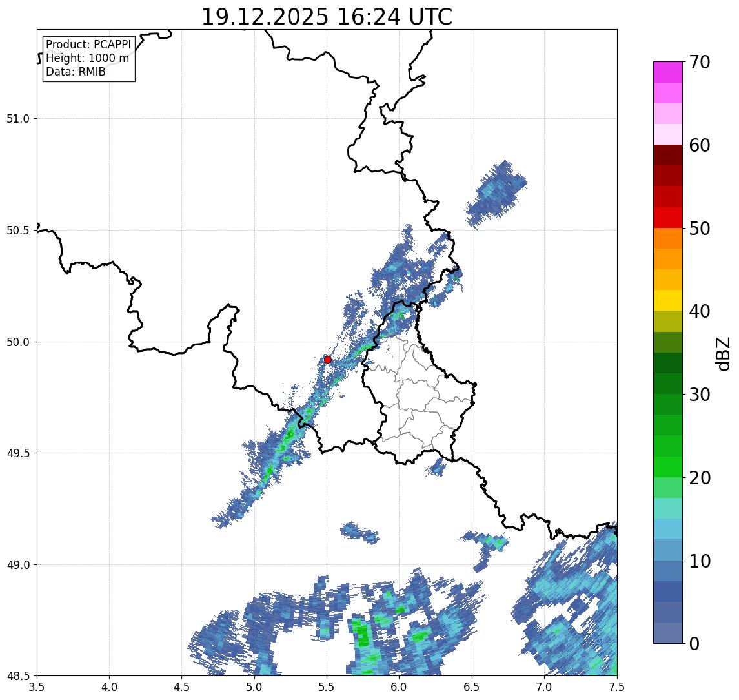The width and height of the screenshot is (739, 700).
Task: Click the colorbar tick label 30
Action: click(700, 395)
